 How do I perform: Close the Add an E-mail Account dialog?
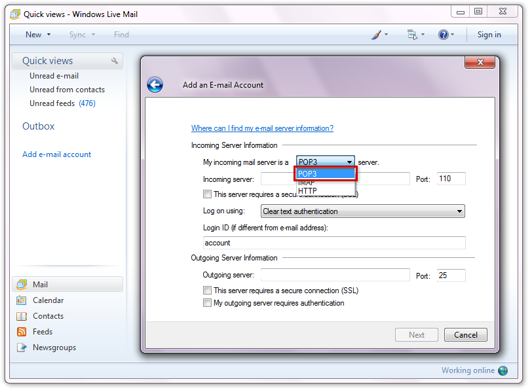480,62
